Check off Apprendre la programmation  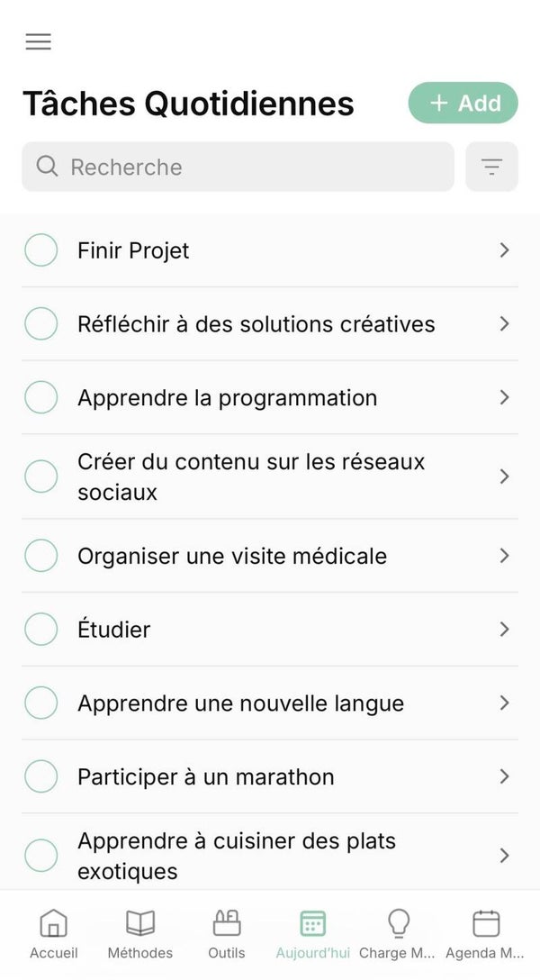pos(40,397)
